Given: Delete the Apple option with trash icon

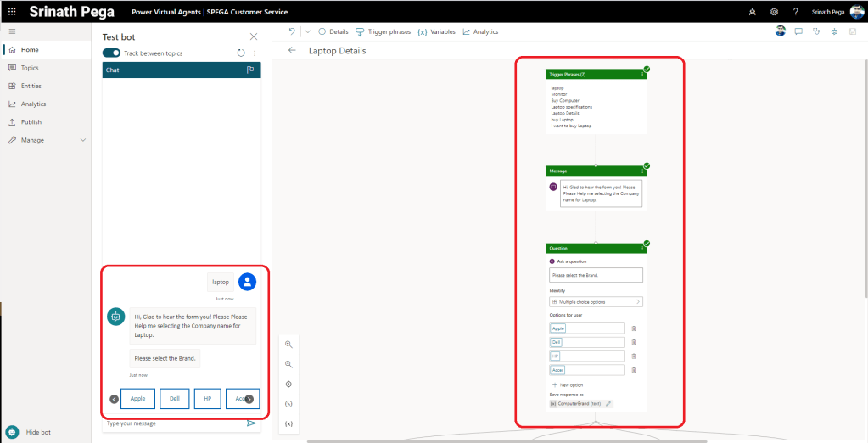Looking at the screenshot, I should click(x=633, y=328).
